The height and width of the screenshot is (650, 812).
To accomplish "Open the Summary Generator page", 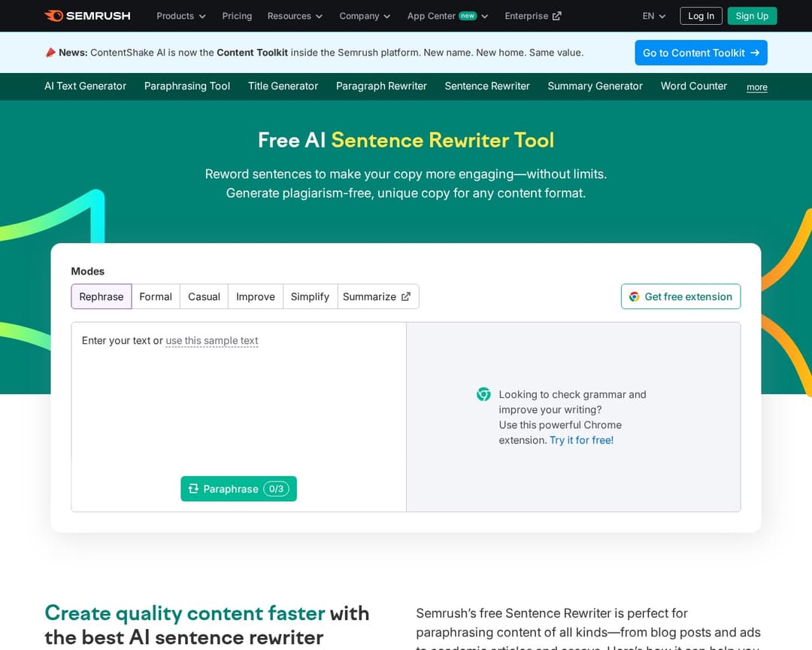I will tap(595, 86).
